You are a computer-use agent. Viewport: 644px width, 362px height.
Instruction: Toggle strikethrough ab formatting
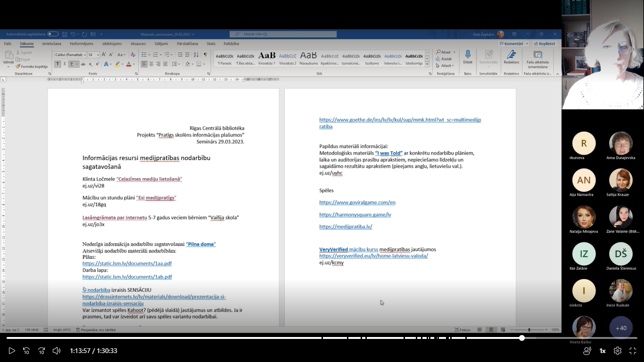coord(83,64)
